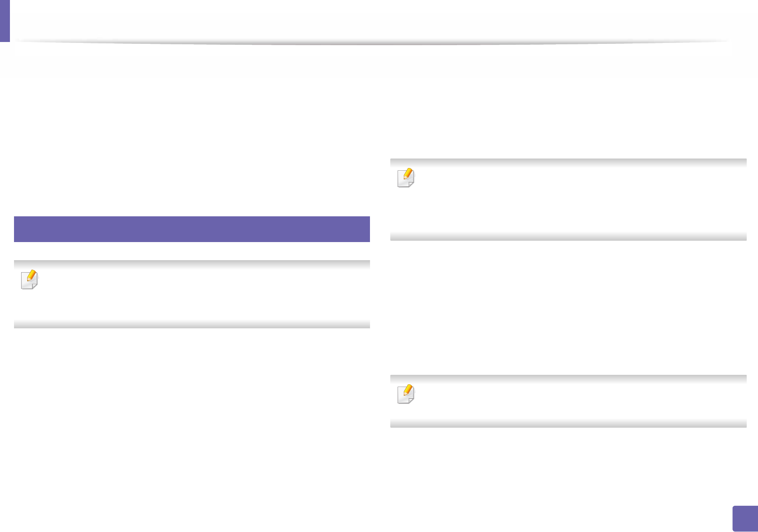This screenshot has width=758, height=532.
Task: Click the horizontal divider line under the page header
Action: pyautogui.click(x=370, y=42)
